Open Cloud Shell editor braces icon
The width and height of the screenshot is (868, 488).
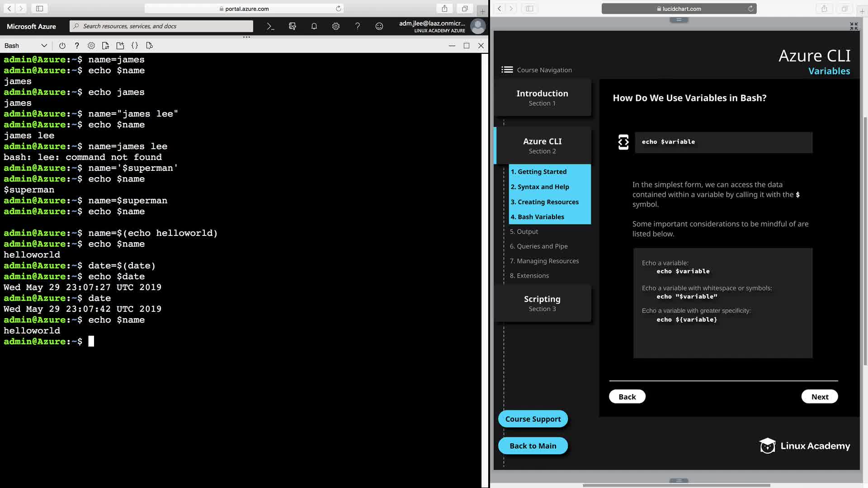click(x=135, y=46)
